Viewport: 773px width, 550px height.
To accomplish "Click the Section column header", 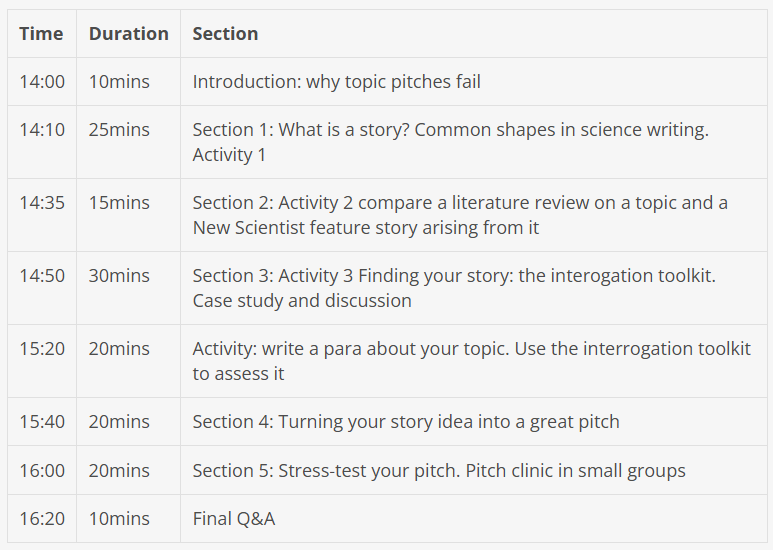I will coord(225,34).
